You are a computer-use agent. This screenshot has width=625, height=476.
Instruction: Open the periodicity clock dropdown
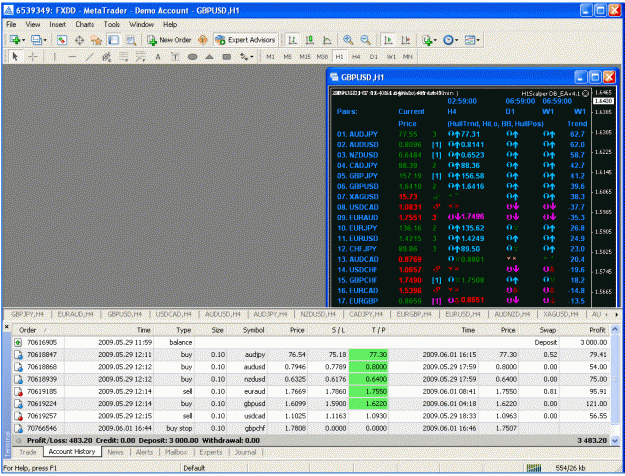coord(451,40)
